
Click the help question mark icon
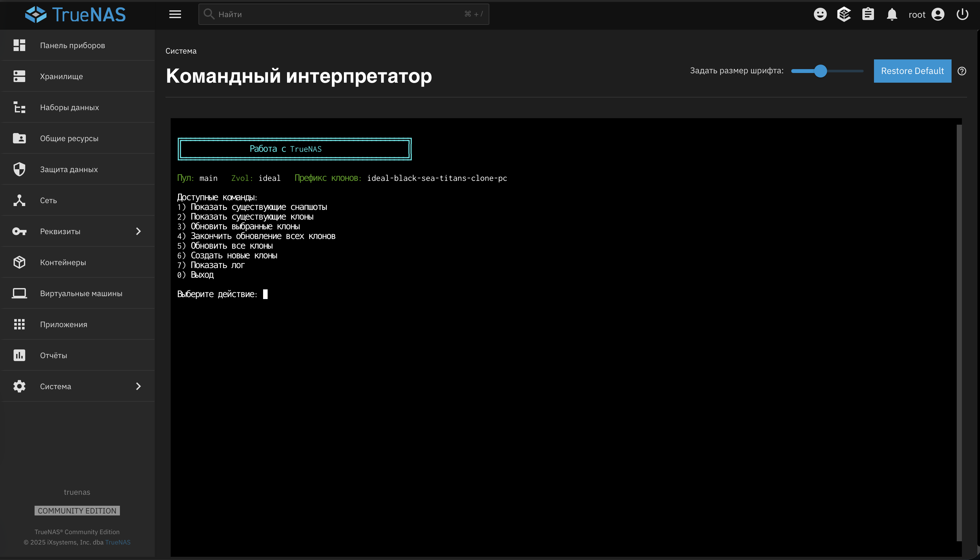click(962, 71)
